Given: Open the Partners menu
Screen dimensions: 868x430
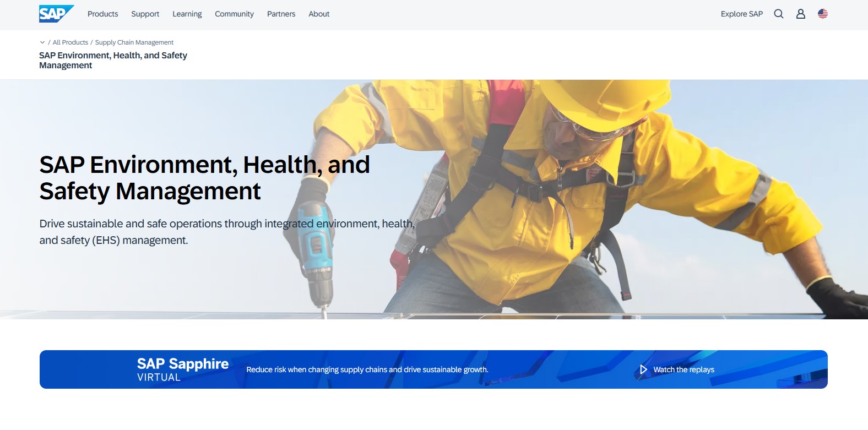Looking at the screenshot, I should (x=281, y=14).
